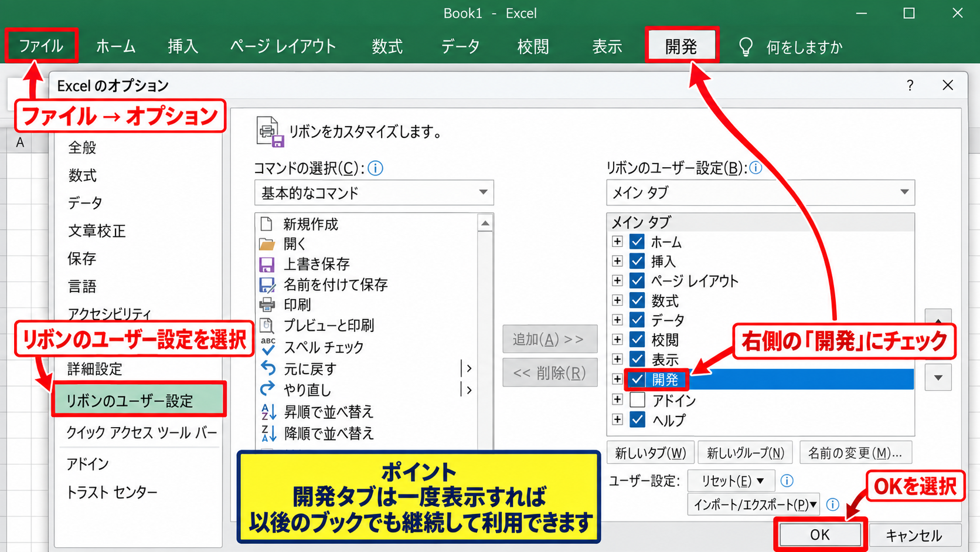This screenshot has height=552, width=980.
Task: Uncheck the ヘルプ tab checkbox
Action: tap(637, 420)
